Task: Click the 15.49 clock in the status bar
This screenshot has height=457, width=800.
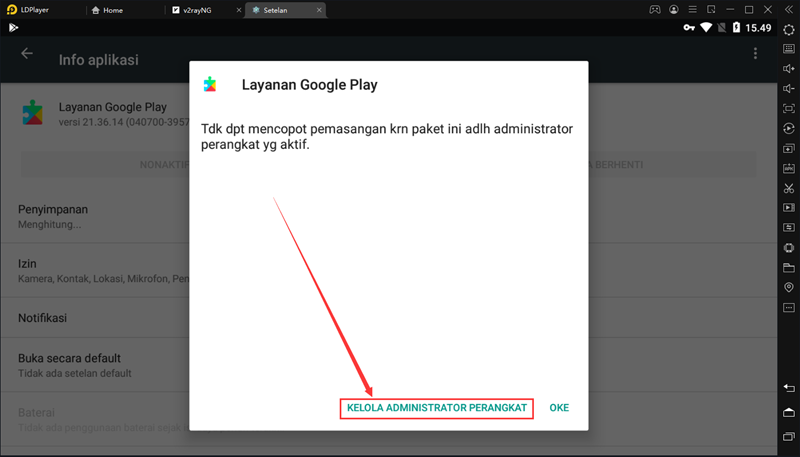Action: click(758, 28)
